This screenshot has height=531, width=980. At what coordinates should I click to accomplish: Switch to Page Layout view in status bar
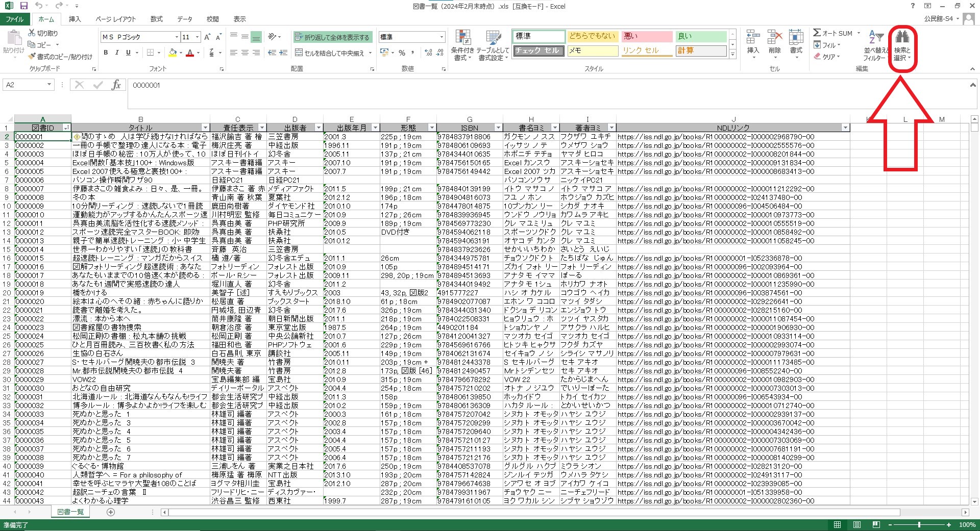[x=857, y=525]
